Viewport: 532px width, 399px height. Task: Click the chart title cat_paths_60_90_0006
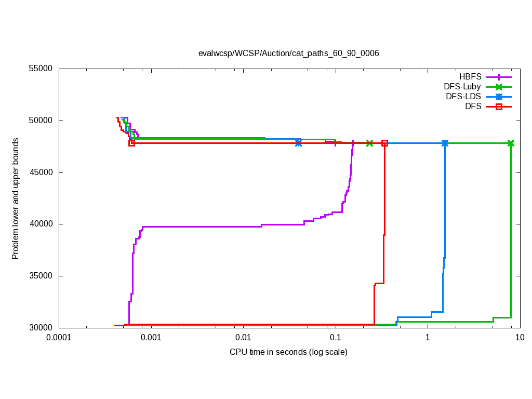(x=288, y=53)
